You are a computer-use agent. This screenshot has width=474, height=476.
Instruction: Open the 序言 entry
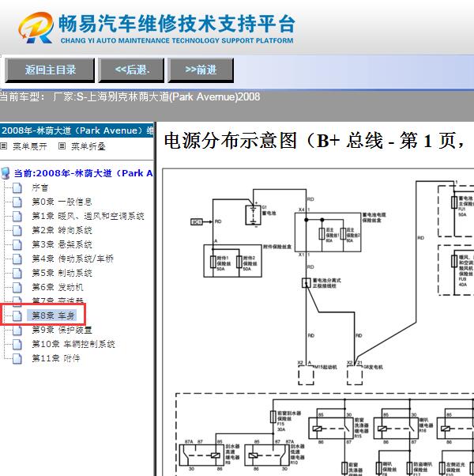[x=40, y=187]
